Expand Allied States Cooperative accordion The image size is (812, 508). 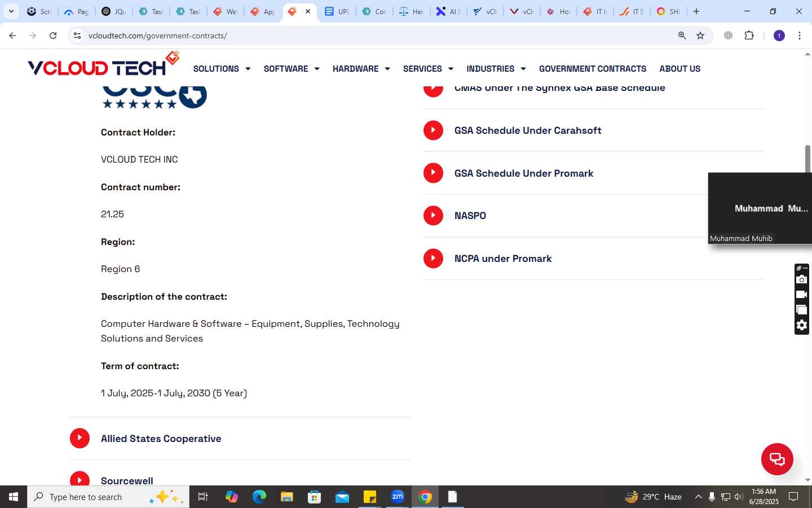(161, 439)
